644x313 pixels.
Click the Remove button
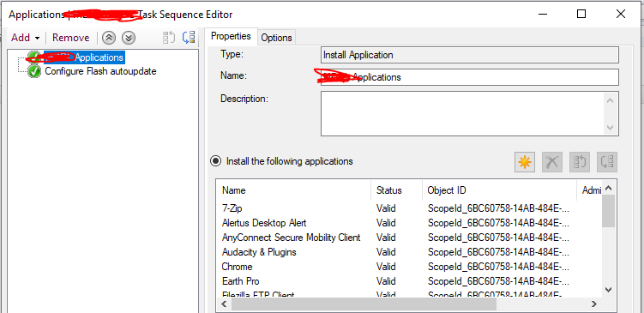click(70, 38)
